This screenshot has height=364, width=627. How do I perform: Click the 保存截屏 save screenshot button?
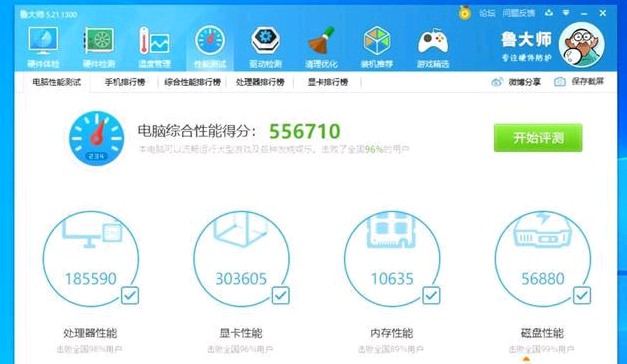[x=579, y=82]
